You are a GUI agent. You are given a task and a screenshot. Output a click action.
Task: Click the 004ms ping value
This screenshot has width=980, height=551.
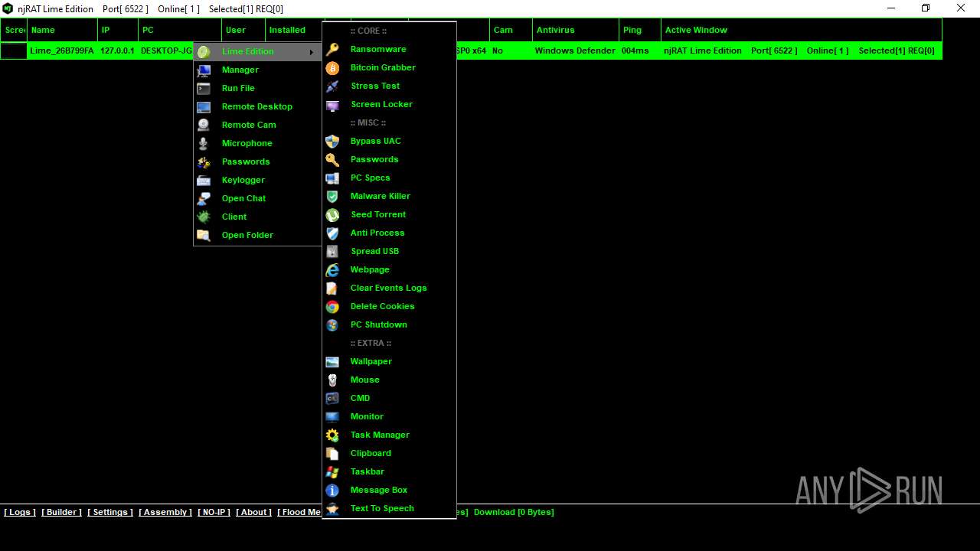(635, 51)
